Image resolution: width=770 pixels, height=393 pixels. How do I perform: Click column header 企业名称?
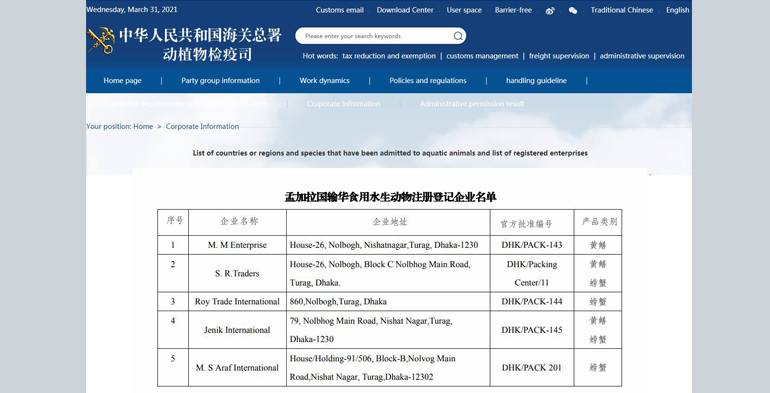239,222
